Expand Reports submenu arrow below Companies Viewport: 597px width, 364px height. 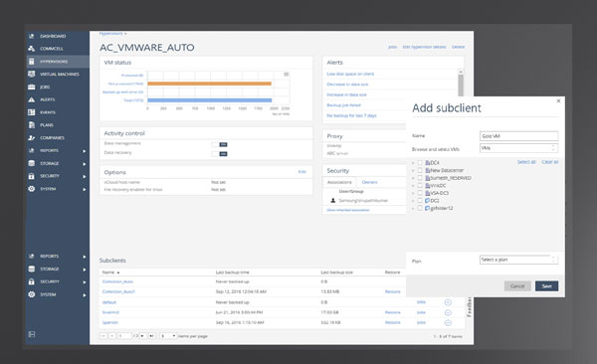85,151
